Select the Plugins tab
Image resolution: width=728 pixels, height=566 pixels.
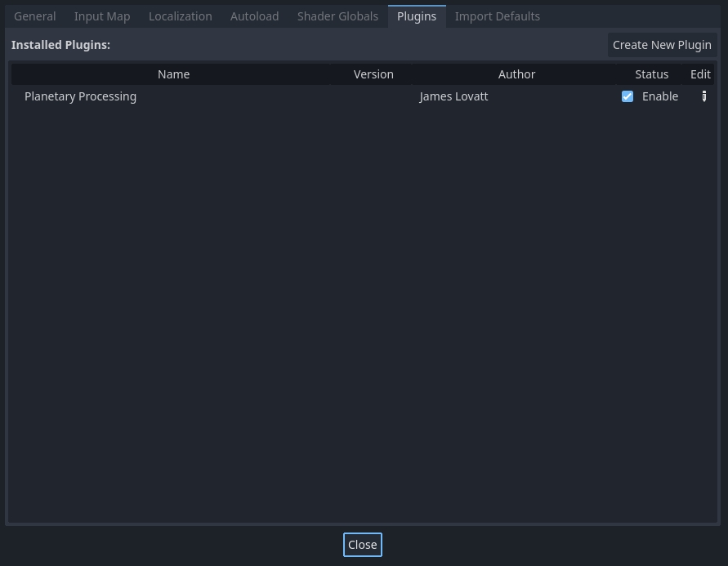tap(417, 16)
